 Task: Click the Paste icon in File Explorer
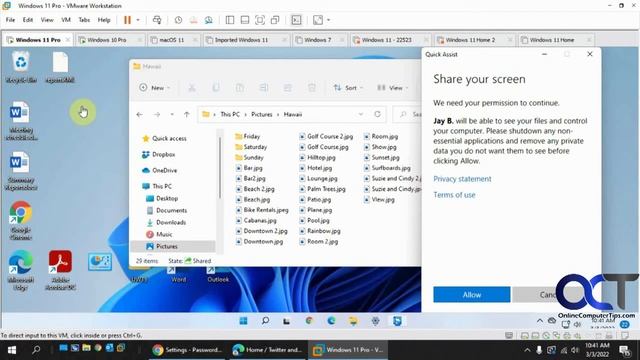coord(240,88)
